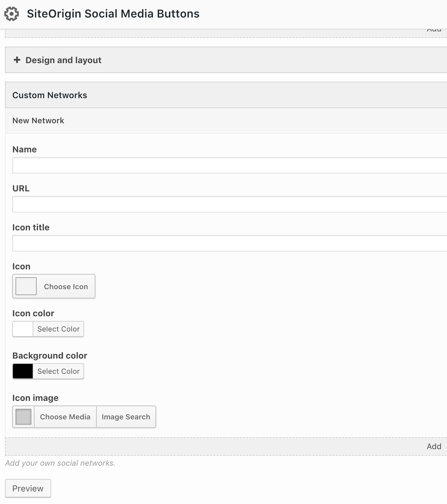Expand the Design and layout section
Screen dimensions: 447x504
(63, 60)
